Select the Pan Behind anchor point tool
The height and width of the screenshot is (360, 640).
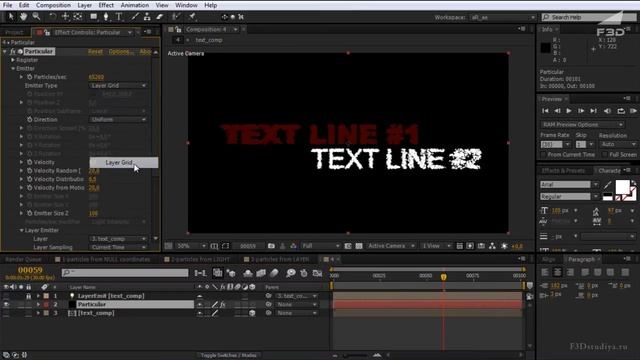click(78, 17)
